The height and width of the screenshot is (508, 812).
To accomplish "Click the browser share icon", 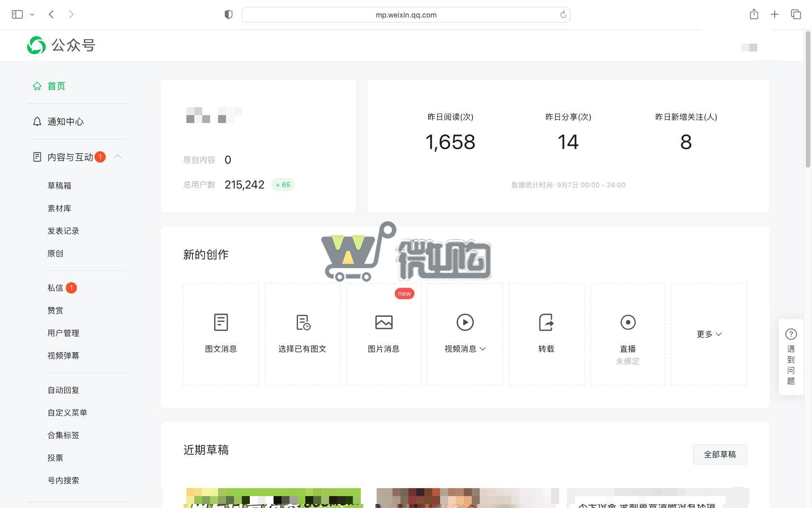I will click(753, 14).
